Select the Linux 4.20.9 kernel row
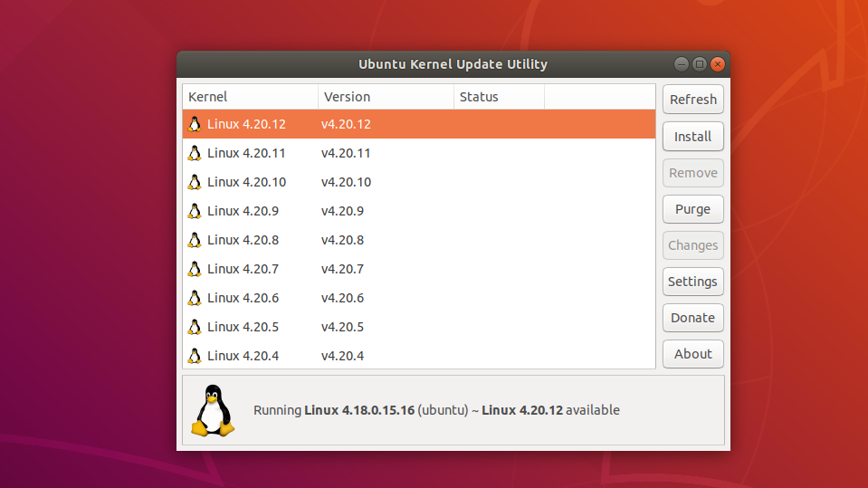This screenshot has height=488, width=868. (419, 211)
